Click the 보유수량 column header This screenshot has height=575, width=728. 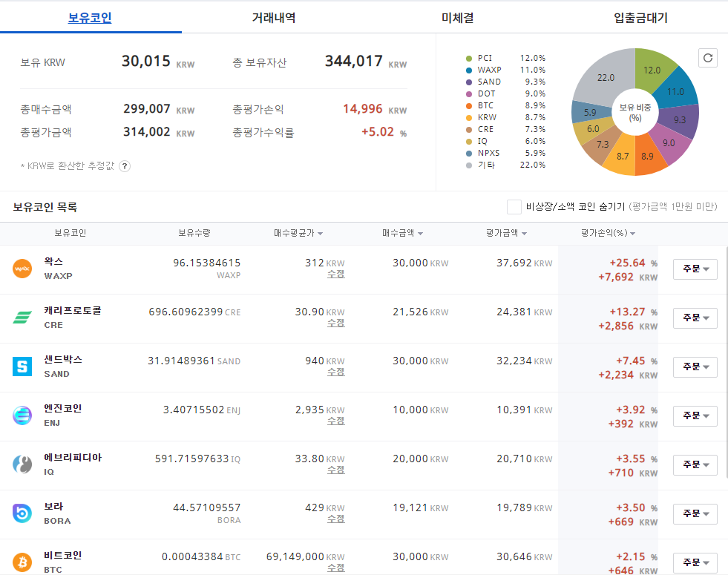194,233
